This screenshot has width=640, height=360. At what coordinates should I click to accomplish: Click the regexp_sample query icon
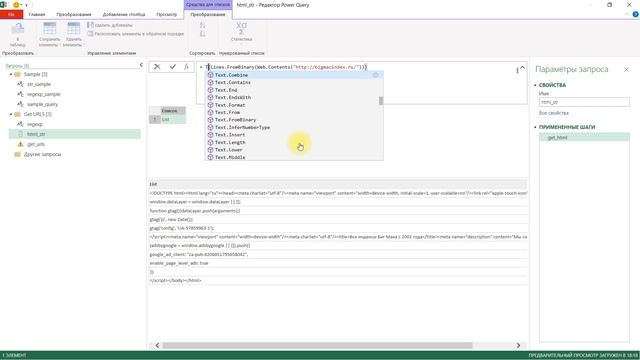click(20, 94)
